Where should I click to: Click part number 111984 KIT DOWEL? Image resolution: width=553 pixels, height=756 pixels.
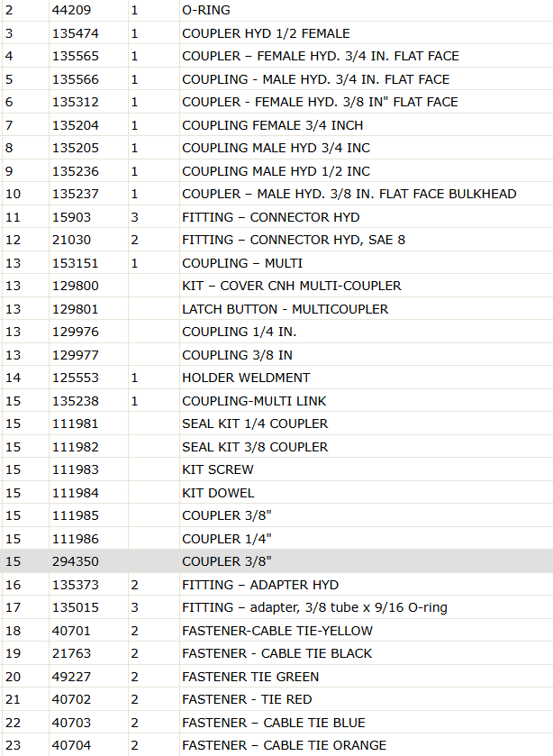pyautogui.click(x=76, y=493)
